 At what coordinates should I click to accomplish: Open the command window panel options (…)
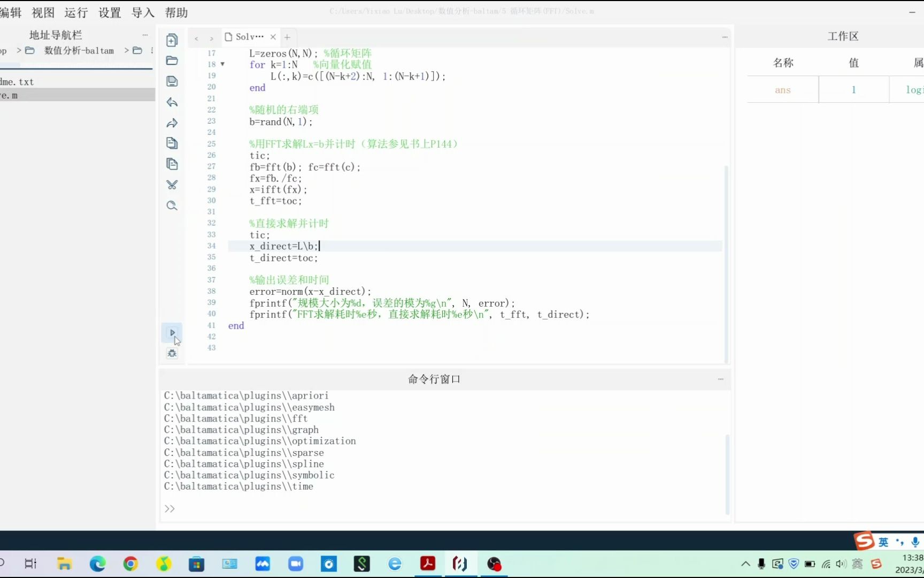720,379
